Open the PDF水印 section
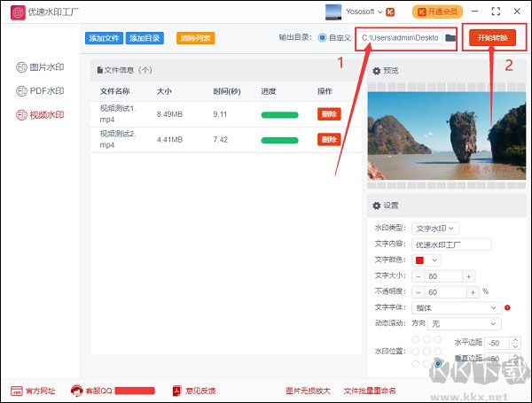The width and height of the screenshot is (532, 403). click(x=40, y=91)
